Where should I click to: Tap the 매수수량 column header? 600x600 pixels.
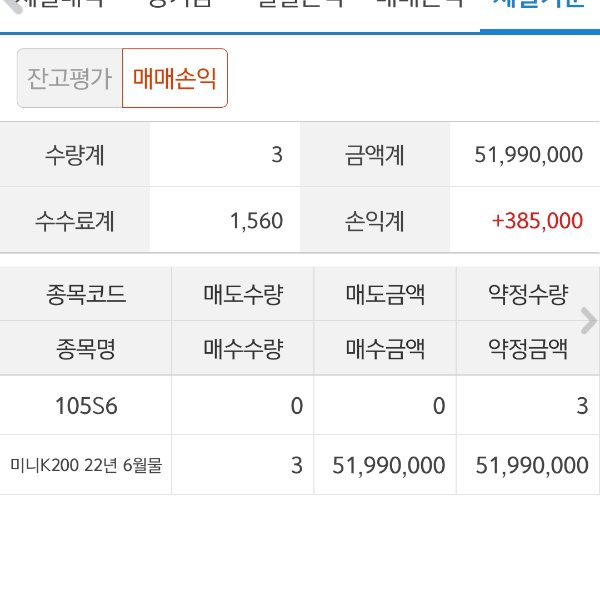pos(243,349)
